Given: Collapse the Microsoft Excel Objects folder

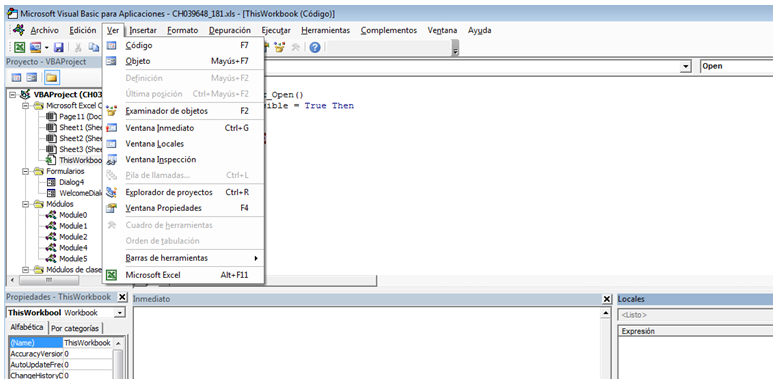Looking at the screenshot, I should 25,106.
